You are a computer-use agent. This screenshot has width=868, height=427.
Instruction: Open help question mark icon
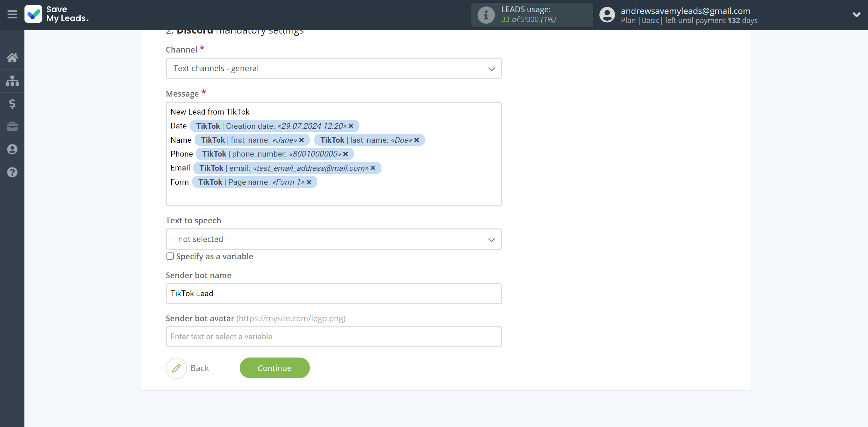tap(12, 172)
